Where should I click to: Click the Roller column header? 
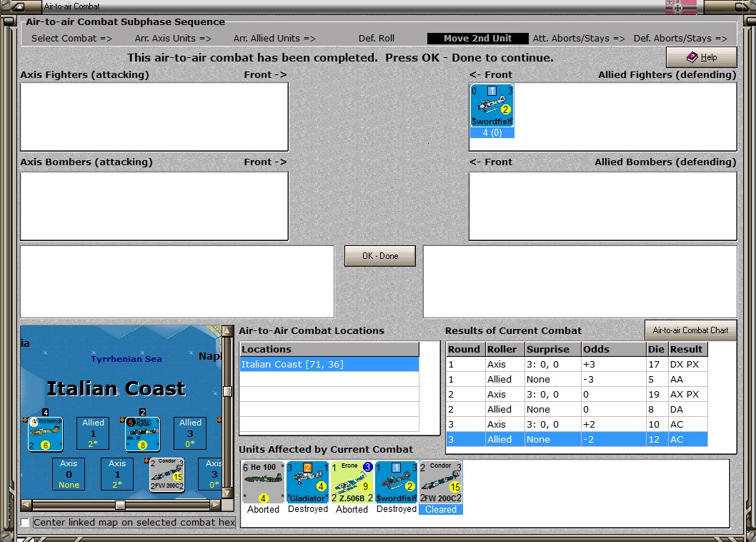(x=504, y=349)
